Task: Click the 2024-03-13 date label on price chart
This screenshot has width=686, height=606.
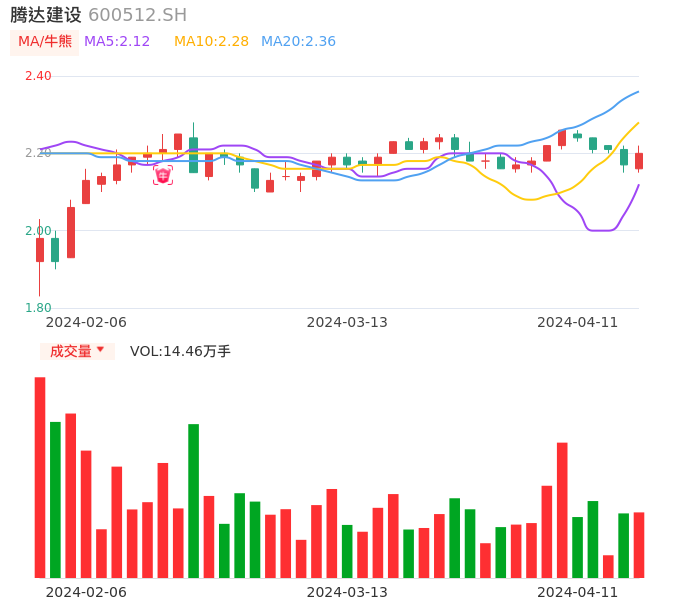Action: tap(347, 322)
